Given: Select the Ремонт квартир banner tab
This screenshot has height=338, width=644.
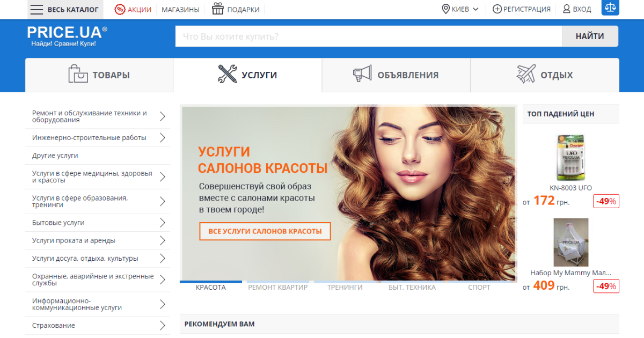Looking at the screenshot, I should click(x=278, y=287).
